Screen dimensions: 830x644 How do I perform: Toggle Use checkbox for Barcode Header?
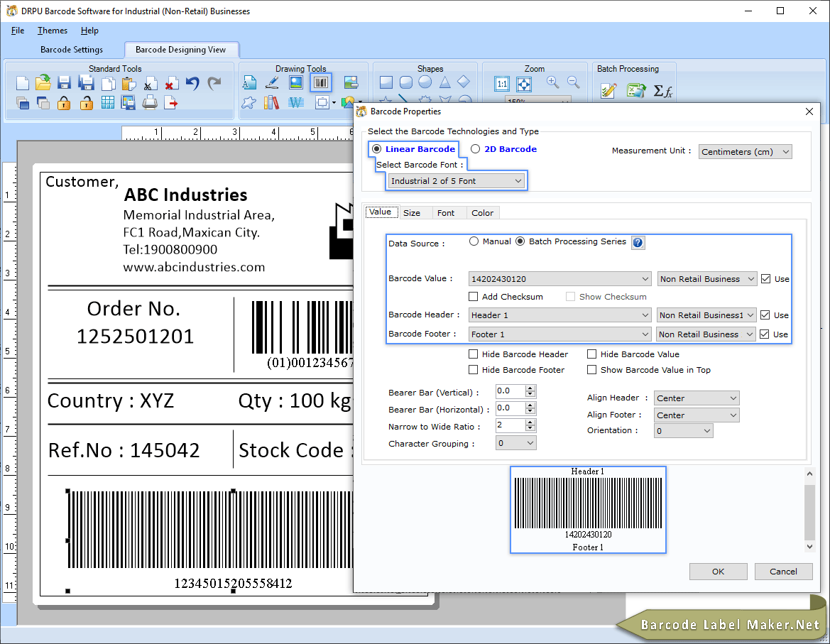(765, 315)
